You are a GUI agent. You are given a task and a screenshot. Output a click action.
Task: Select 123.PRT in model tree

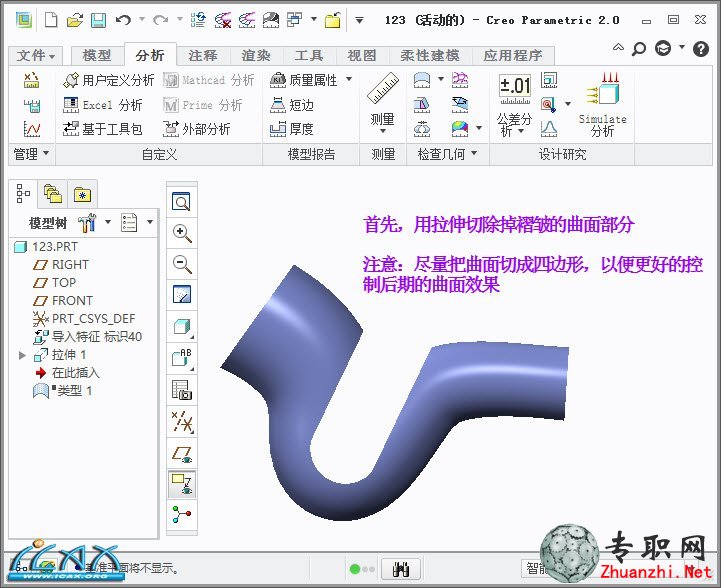coord(46,247)
